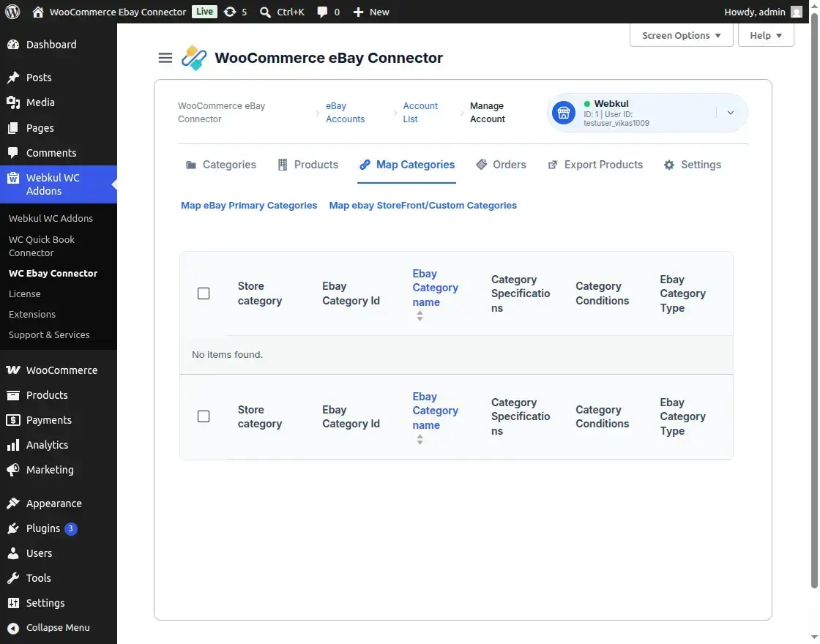Click the Howdy, admin account menu

[x=763, y=12]
